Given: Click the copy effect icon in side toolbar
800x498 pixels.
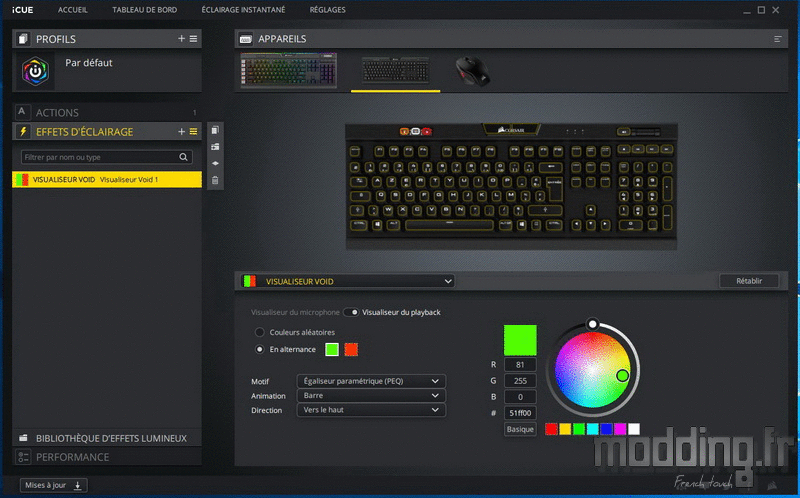Looking at the screenshot, I should pyautogui.click(x=215, y=130).
